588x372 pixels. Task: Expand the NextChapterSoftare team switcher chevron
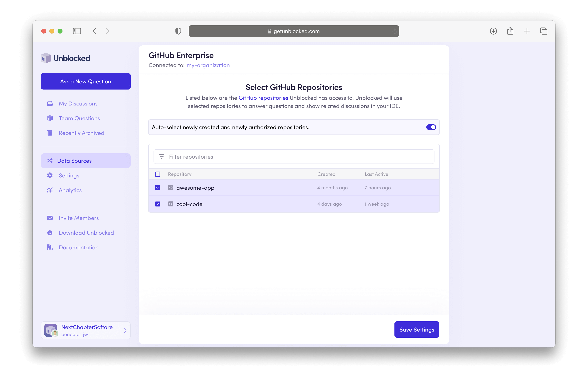pos(125,331)
